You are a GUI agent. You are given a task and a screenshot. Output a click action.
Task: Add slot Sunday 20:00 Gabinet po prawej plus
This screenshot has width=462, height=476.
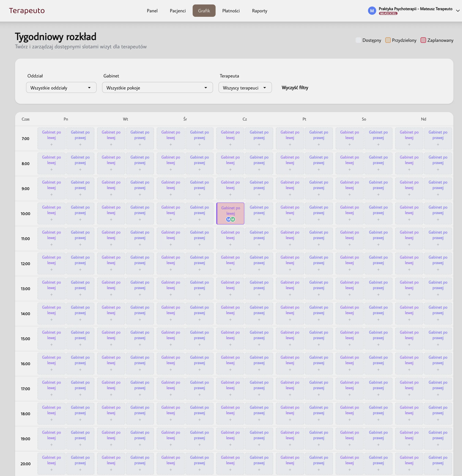tap(438, 470)
